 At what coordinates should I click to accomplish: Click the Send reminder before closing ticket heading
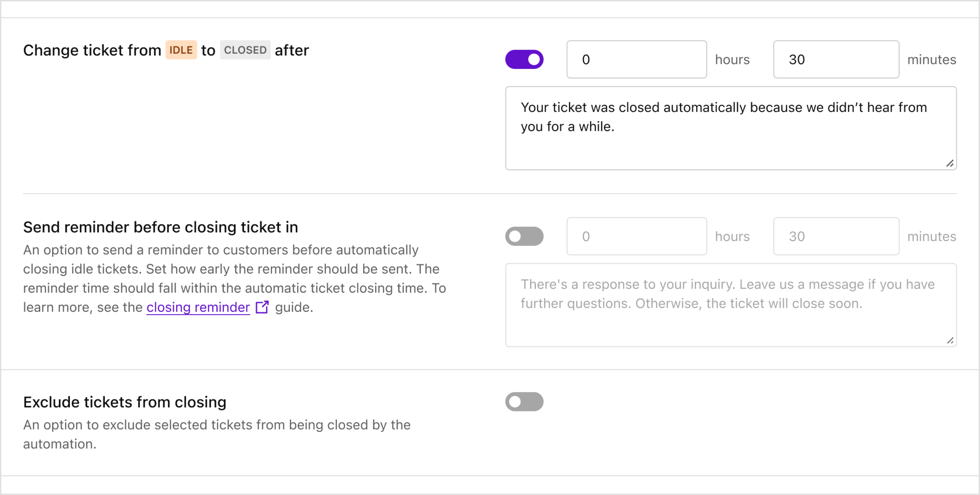tap(161, 227)
